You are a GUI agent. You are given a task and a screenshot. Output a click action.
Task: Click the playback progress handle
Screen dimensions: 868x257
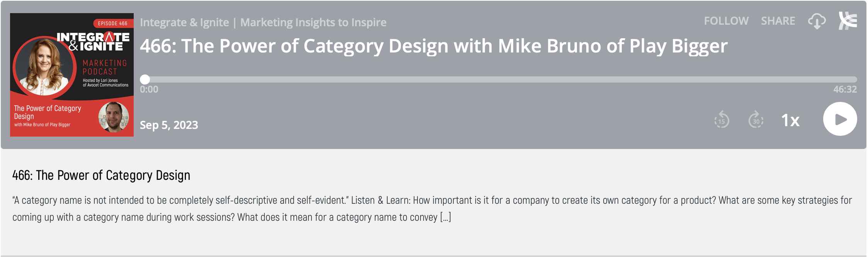coord(145,79)
